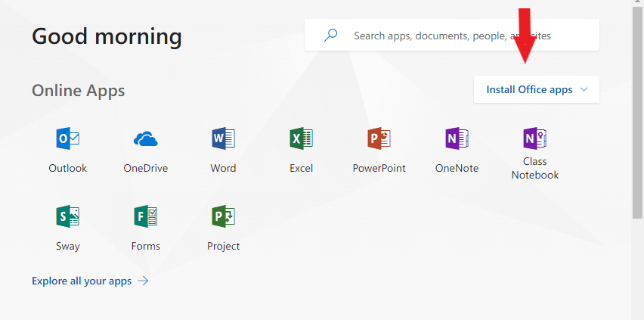644x320 pixels.
Task: Click the Outlook label text
Action: 68,168
